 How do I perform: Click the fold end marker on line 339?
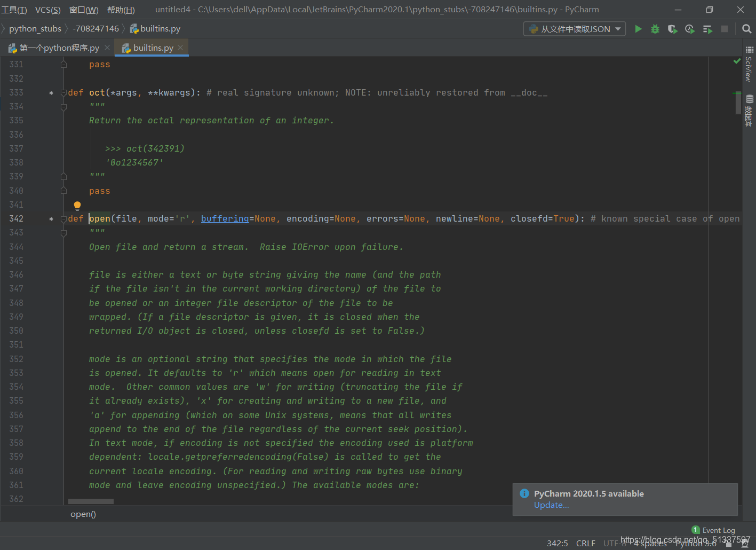coord(63,176)
